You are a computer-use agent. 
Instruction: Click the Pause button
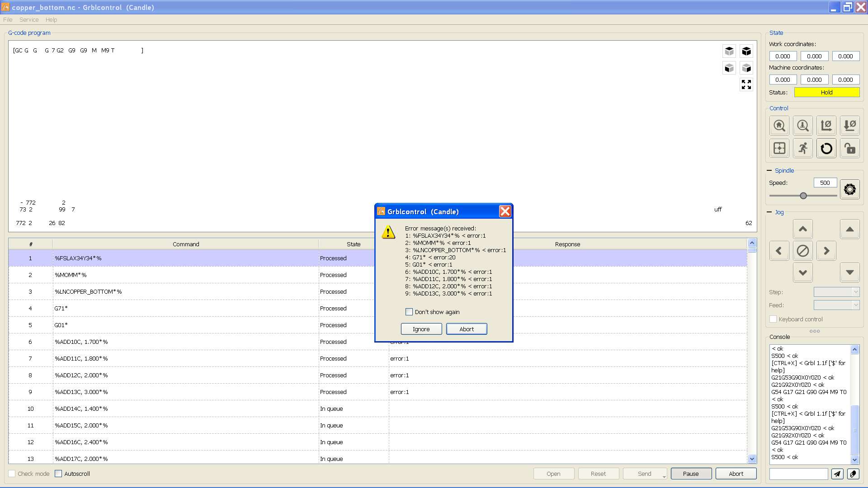tap(691, 474)
